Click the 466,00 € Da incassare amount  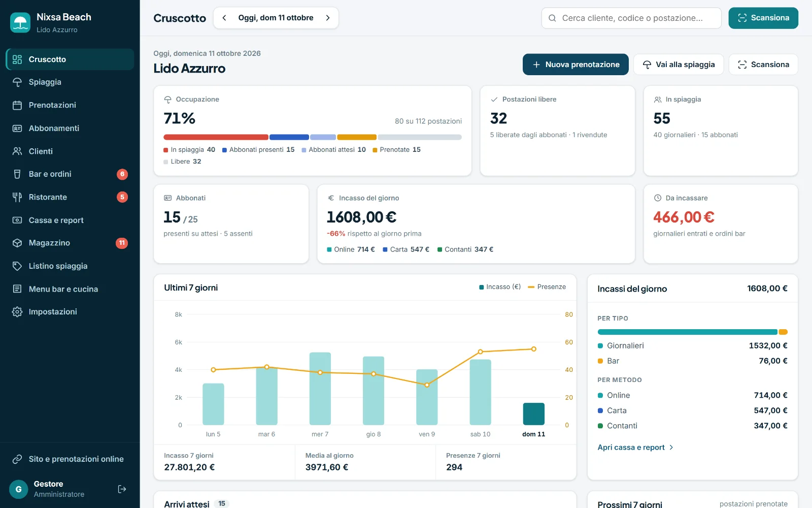[x=684, y=217]
